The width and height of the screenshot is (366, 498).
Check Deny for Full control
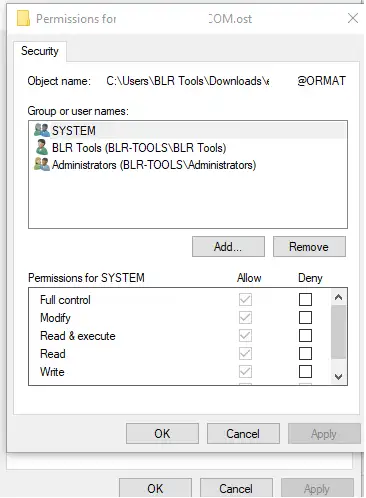305,299
